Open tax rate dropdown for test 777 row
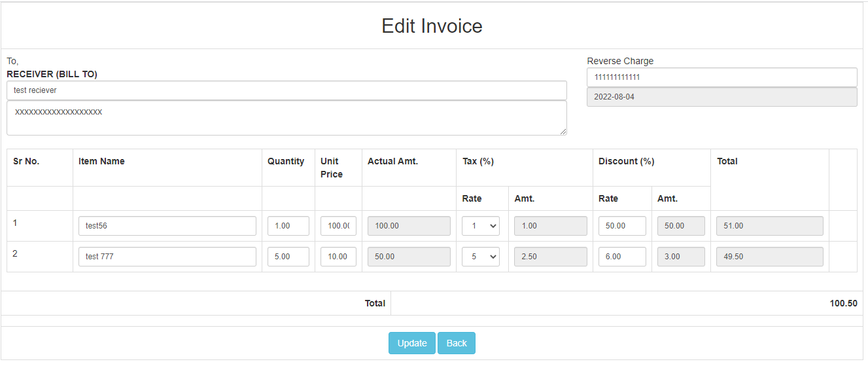Screen dimensions: 868x366 (x=481, y=257)
